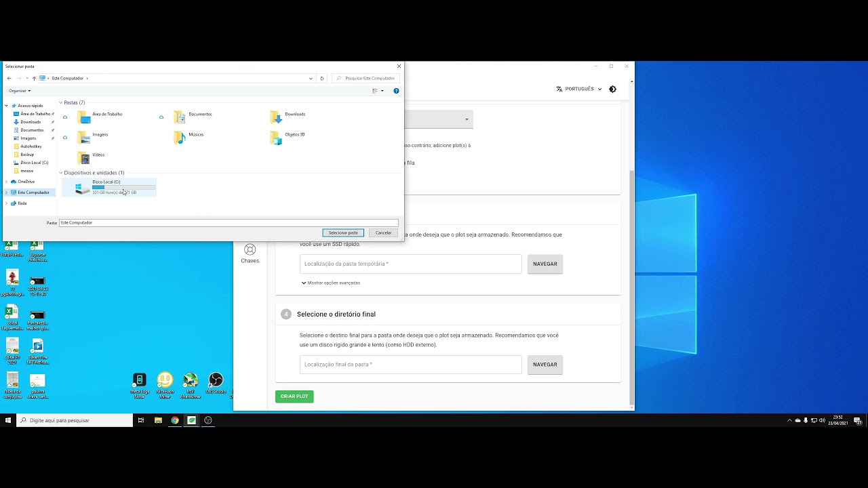The width and height of the screenshot is (868, 488).
Task: Open the notification center icon
Action: click(x=858, y=421)
